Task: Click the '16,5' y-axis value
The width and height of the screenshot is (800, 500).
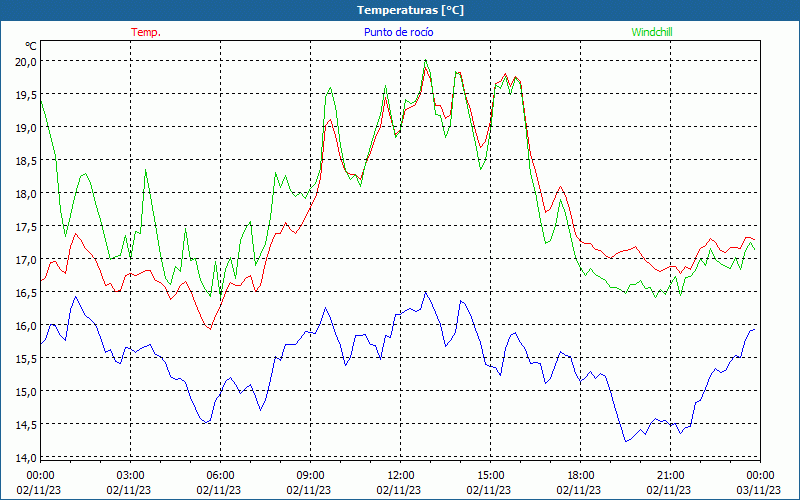Action: tap(27, 292)
